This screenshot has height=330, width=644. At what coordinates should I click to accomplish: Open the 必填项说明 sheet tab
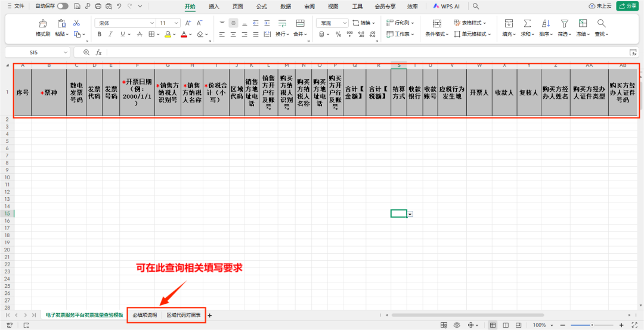144,315
